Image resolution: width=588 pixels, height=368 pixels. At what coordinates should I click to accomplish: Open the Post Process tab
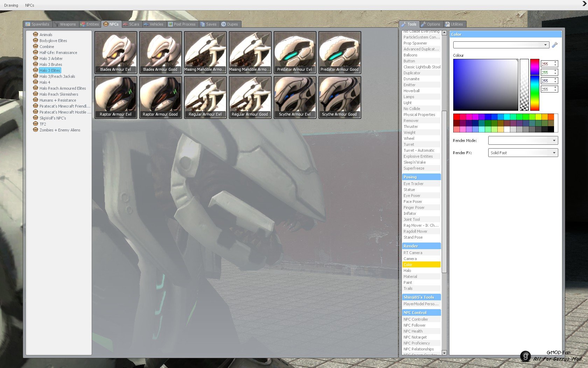point(182,24)
